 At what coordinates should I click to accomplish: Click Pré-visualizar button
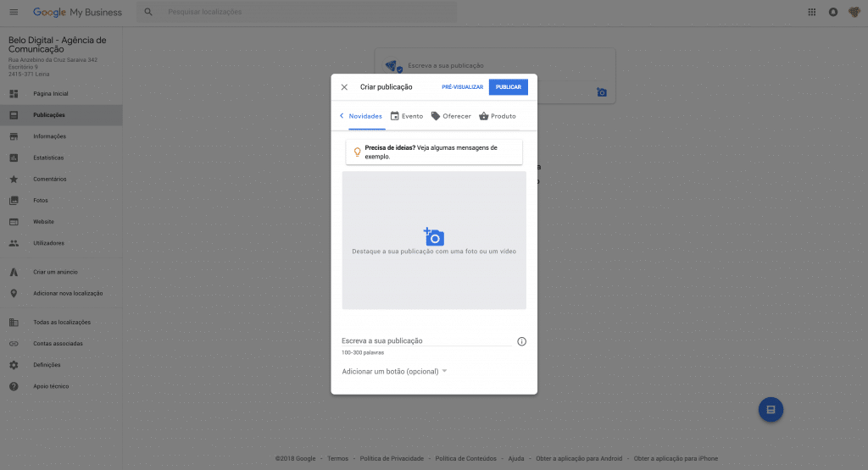point(462,87)
